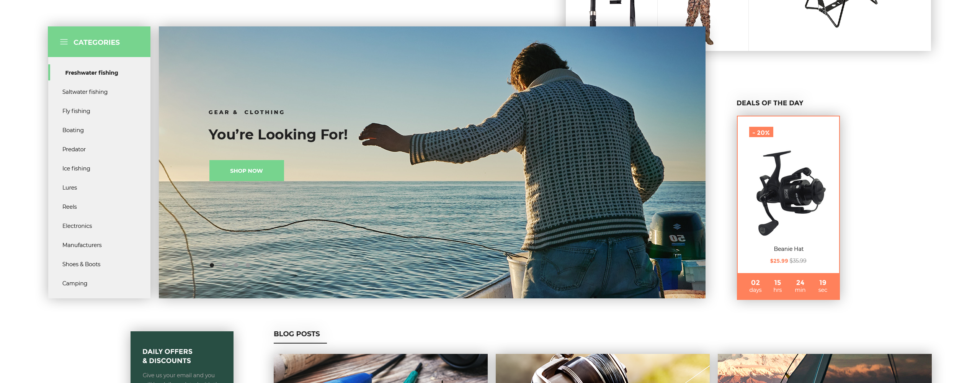Select the Ice fishing category

(x=76, y=169)
